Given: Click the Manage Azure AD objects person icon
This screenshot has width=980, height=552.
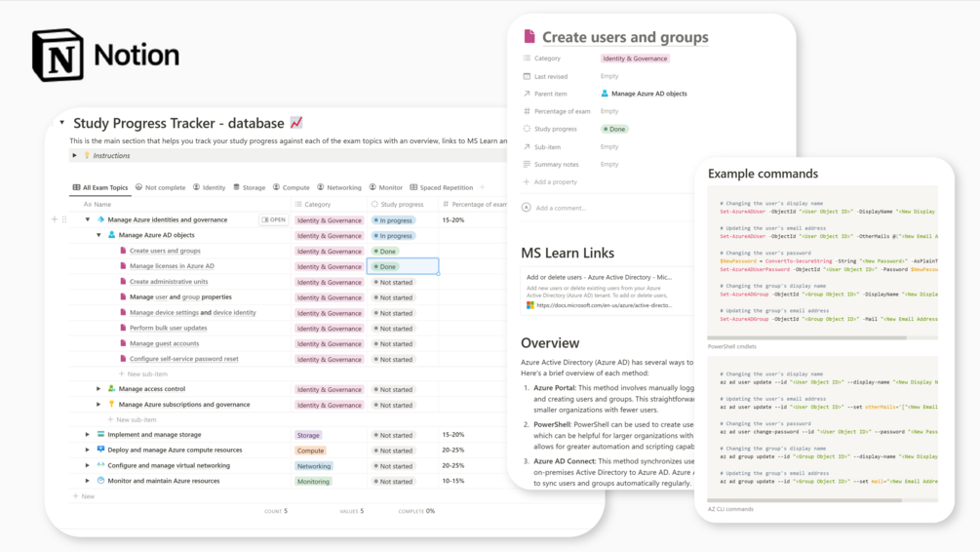Looking at the screenshot, I should (112, 235).
